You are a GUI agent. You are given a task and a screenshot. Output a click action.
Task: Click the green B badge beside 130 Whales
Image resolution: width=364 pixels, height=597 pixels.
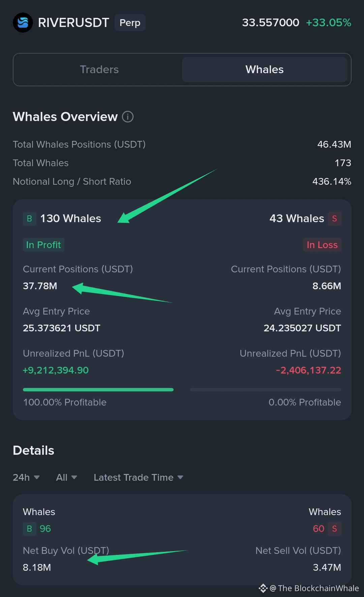pyautogui.click(x=29, y=218)
